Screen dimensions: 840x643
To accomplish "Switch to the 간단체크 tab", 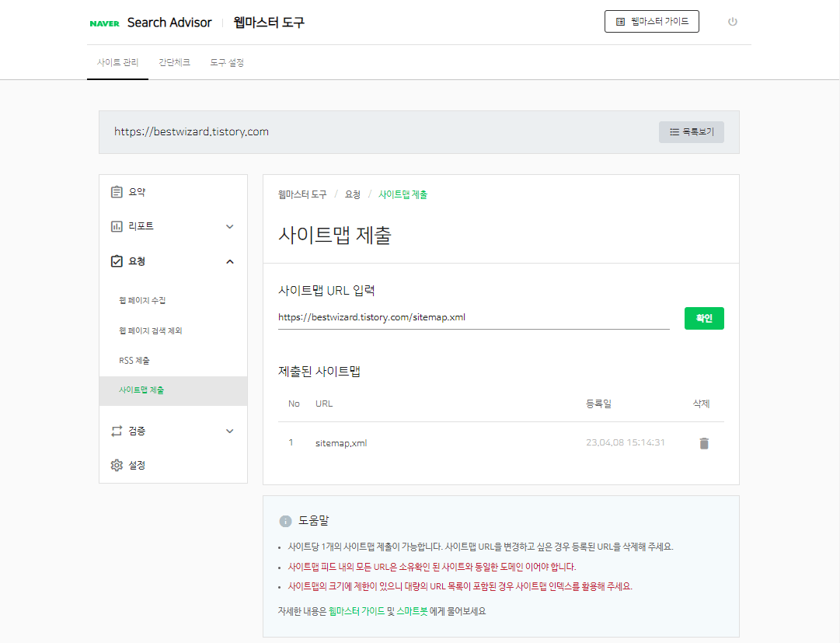I will tap(173, 62).
